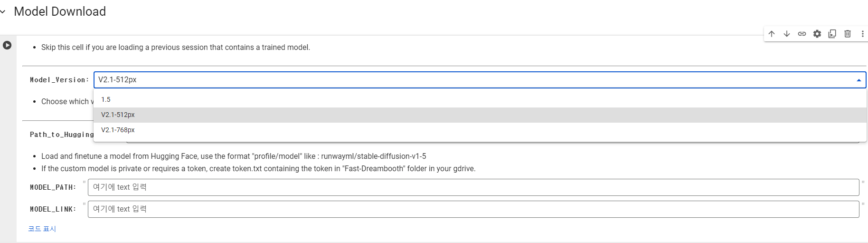Delete this cell using trash icon

click(x=848, y=34)
